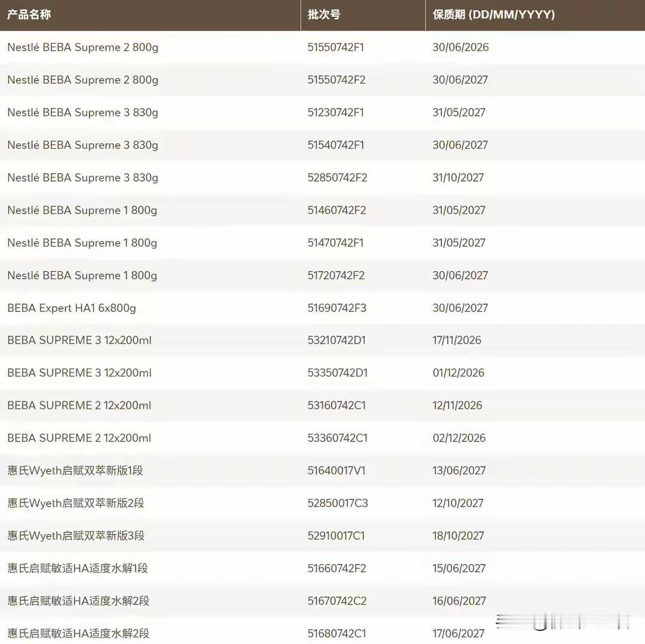Select batch number 51660742F2
This screenshot has width=645, height=644.
(337, 568)
